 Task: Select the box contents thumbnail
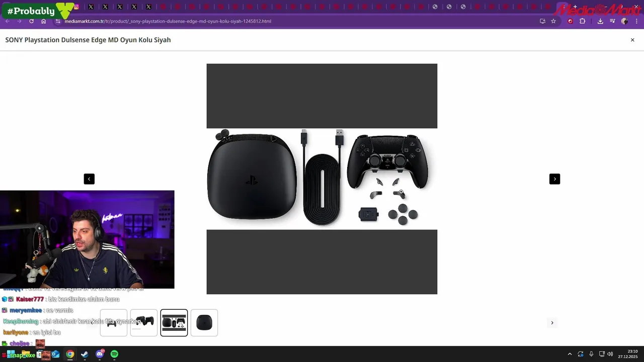[x=174, y=323]
